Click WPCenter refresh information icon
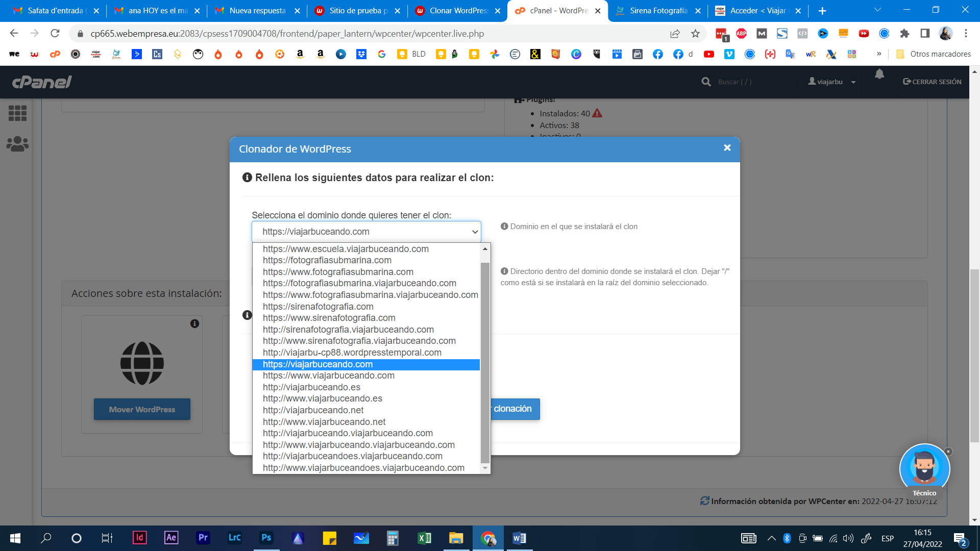The width and height of the screenshot is (980, 551). click(705, 501)
